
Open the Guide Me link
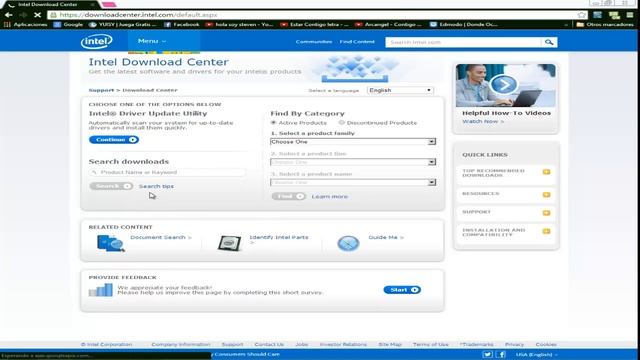point(386,237)
